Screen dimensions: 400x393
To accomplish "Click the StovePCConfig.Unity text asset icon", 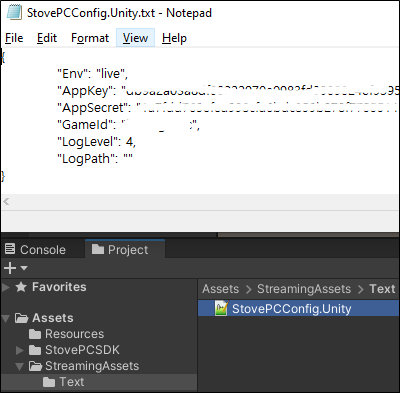I will (x=221, y=308).
